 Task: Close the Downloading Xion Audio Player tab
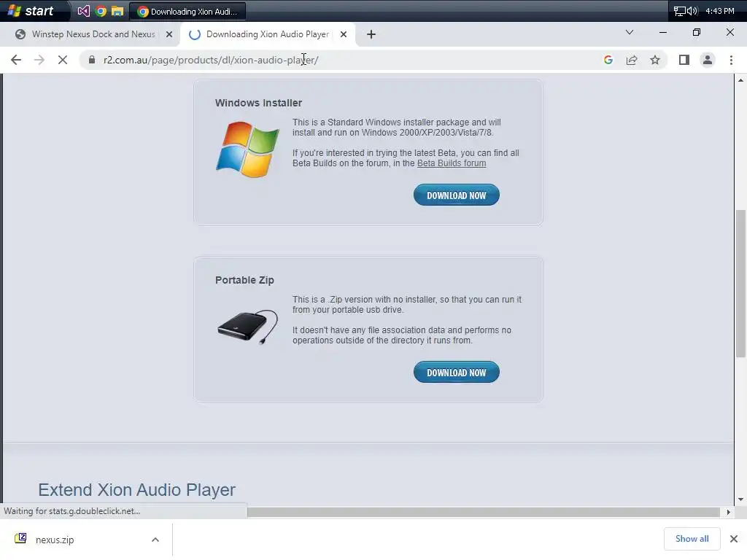tap(344, 34)
